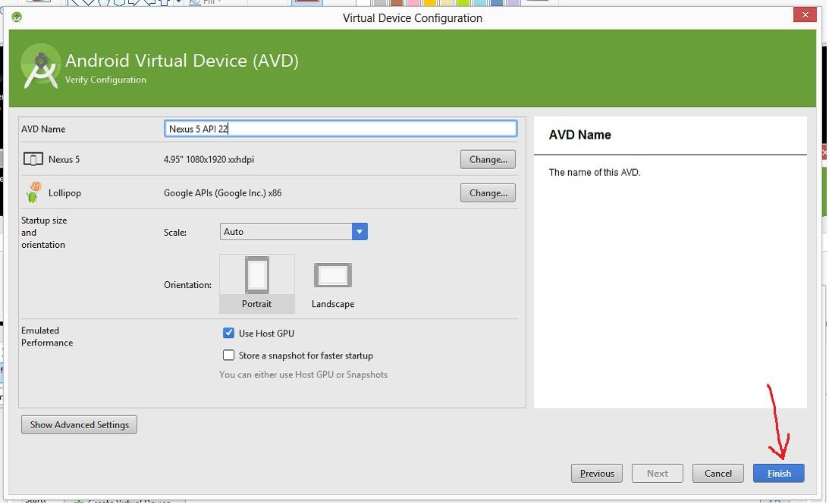
Task: Close the Virtual Device Configuration dialog
Action: pos(805,15)
